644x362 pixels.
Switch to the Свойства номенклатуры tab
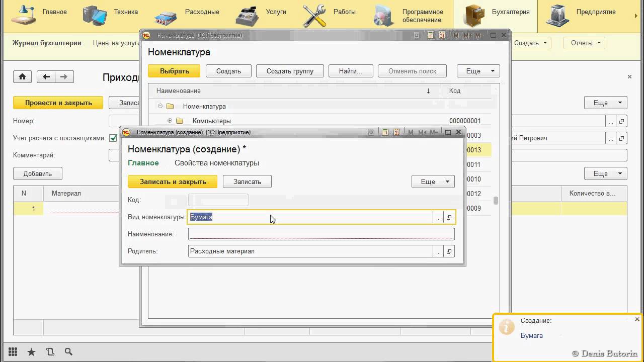(x=217, y=163)
